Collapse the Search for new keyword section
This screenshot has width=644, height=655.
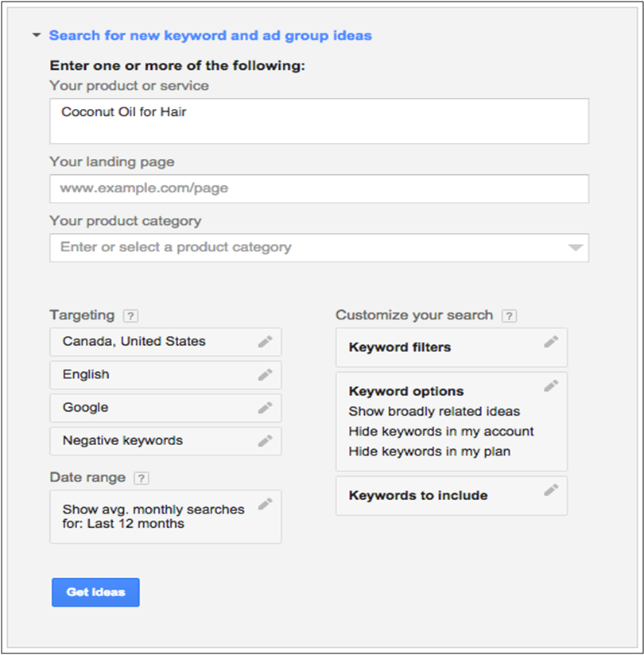point(36,36)
